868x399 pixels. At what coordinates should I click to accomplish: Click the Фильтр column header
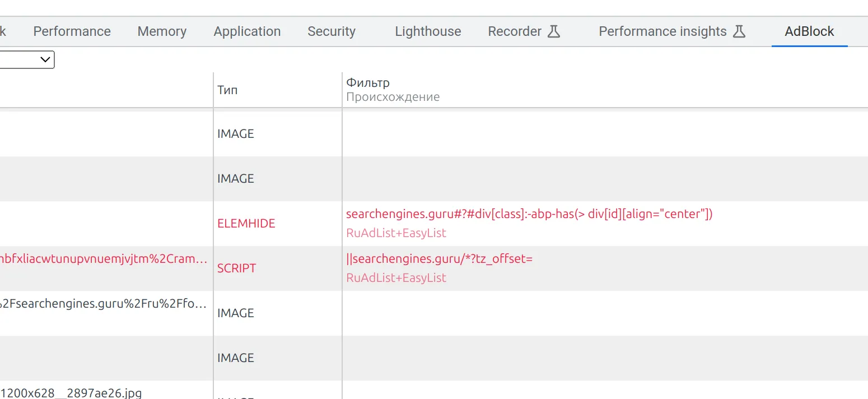(x=368, y=82)
